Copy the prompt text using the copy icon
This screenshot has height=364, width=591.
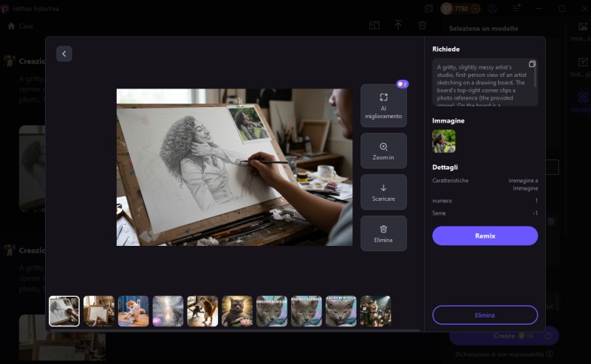pos(532,64)
